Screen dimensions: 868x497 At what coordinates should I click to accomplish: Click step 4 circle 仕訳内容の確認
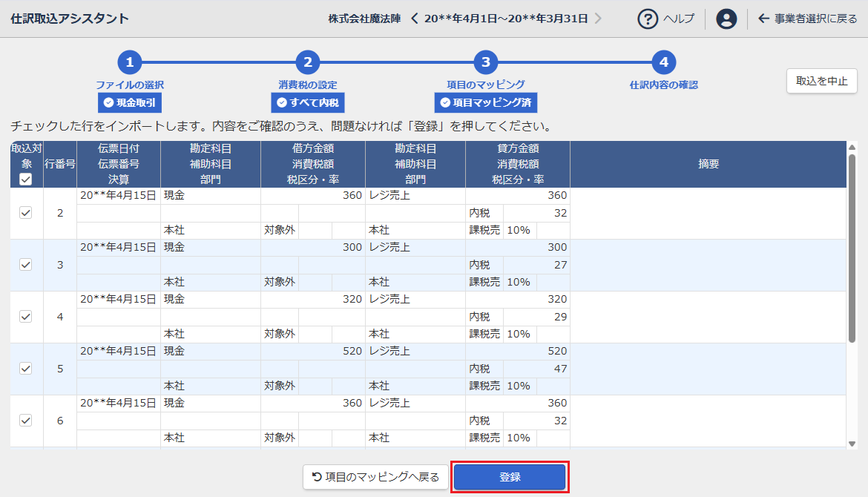pyautogui.click(x=664, y=62)
